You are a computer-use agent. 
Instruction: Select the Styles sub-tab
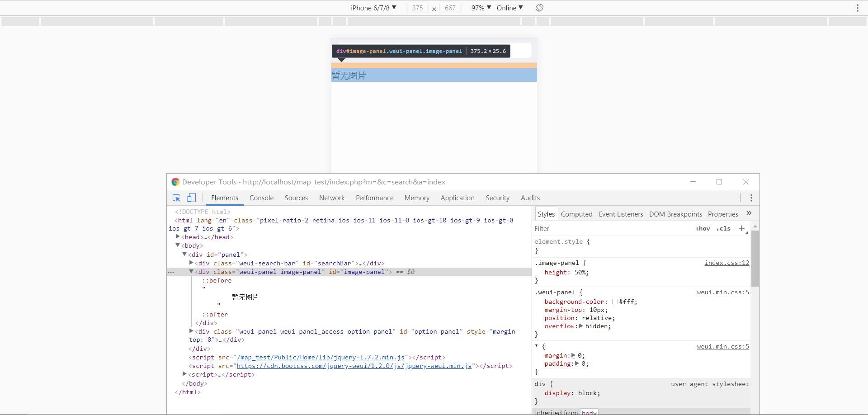point(546,214)
